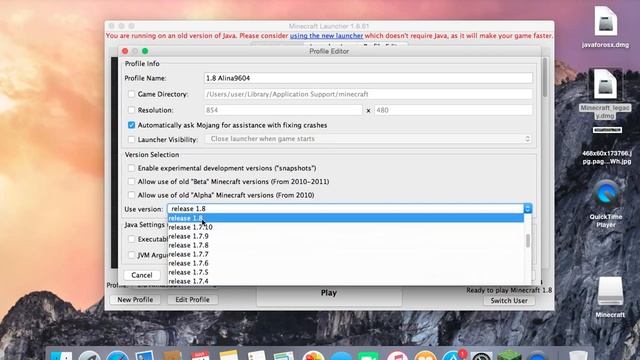Open the Launcher Visibility dropdown

(x=368, y=139)
